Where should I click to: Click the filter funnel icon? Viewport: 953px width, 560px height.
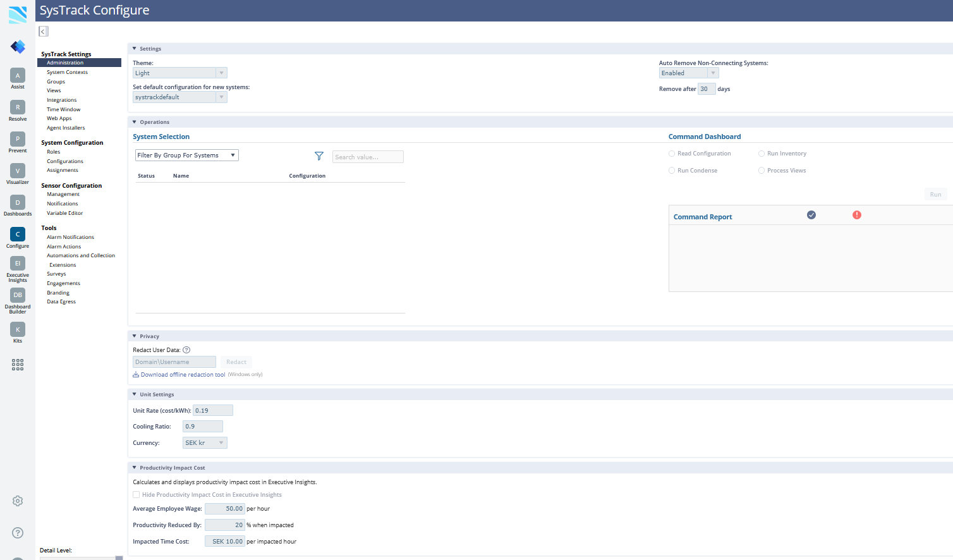click(319, 156)
